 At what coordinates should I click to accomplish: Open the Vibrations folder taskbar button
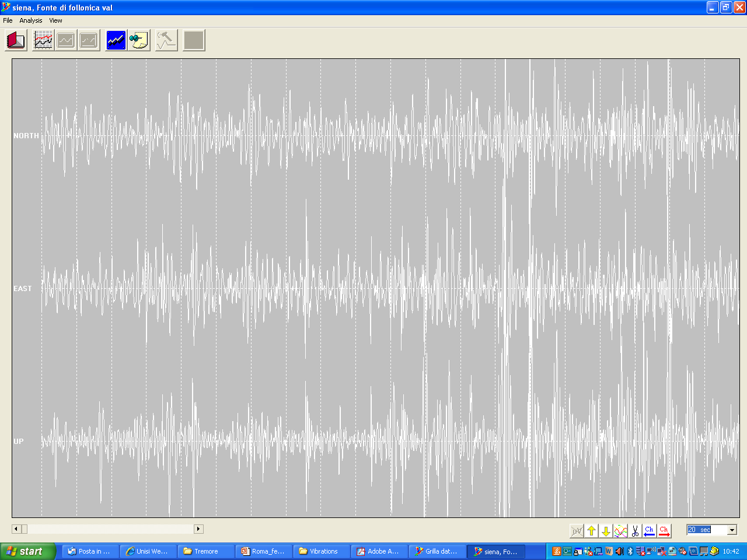pos(322,551)
